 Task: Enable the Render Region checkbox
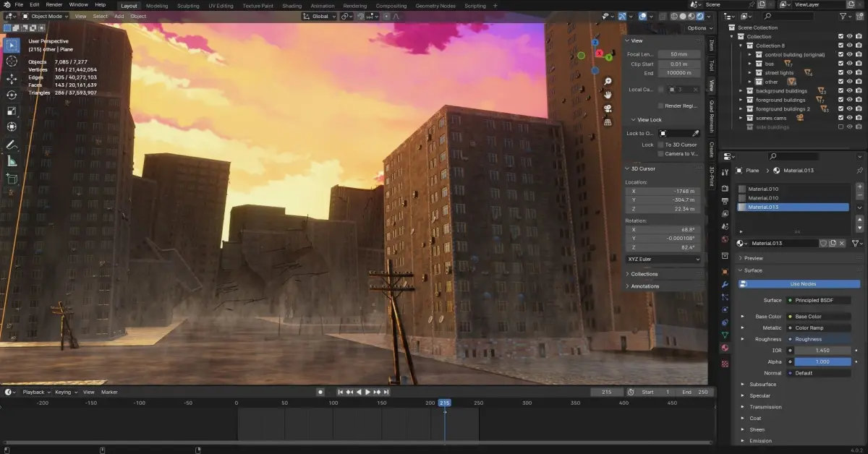pyautogui.click(x=660, y=106)
